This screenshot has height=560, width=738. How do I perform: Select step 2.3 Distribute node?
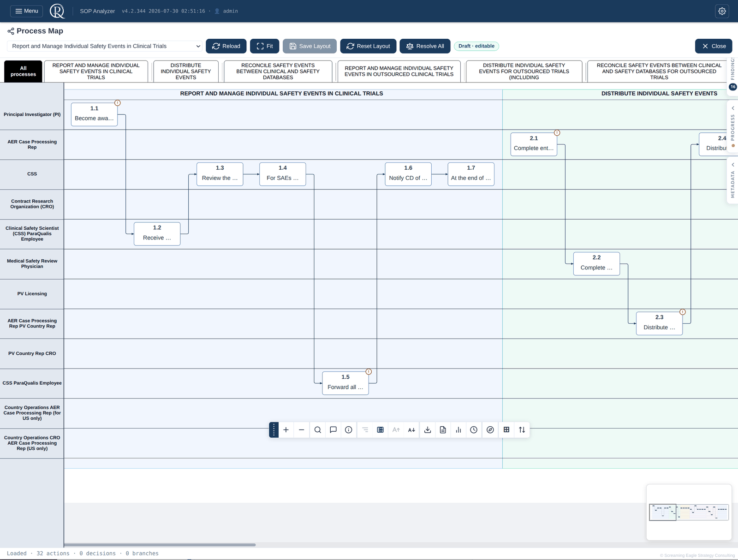pyautogui.click(x=659, y=323)
